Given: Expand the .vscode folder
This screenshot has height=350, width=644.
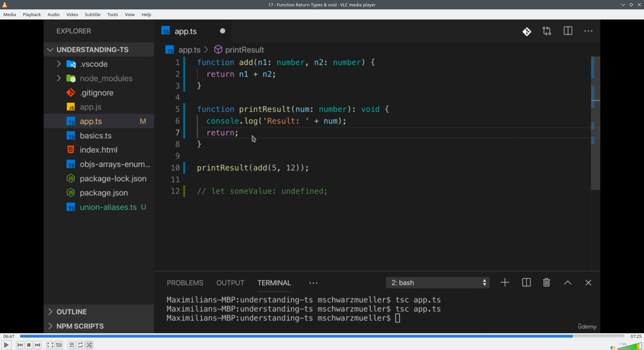Looking at the screenshot, I should click(x=99, y=64).
